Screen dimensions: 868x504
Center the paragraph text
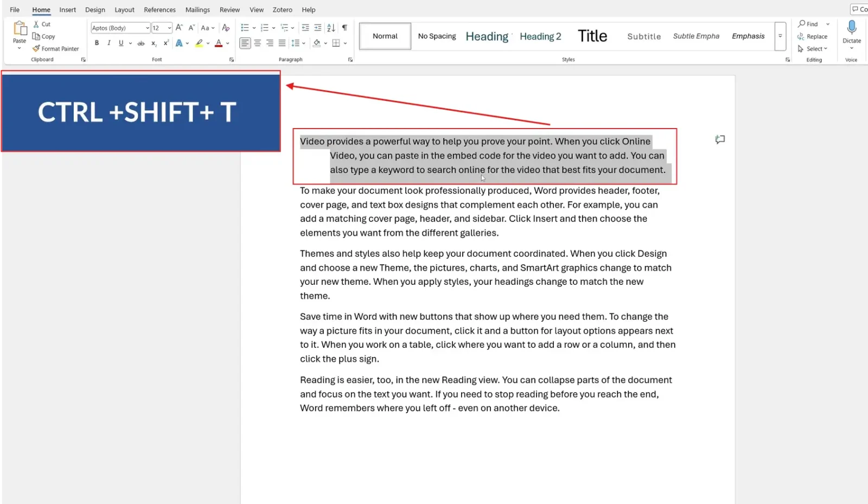click(x=258, y=43)
